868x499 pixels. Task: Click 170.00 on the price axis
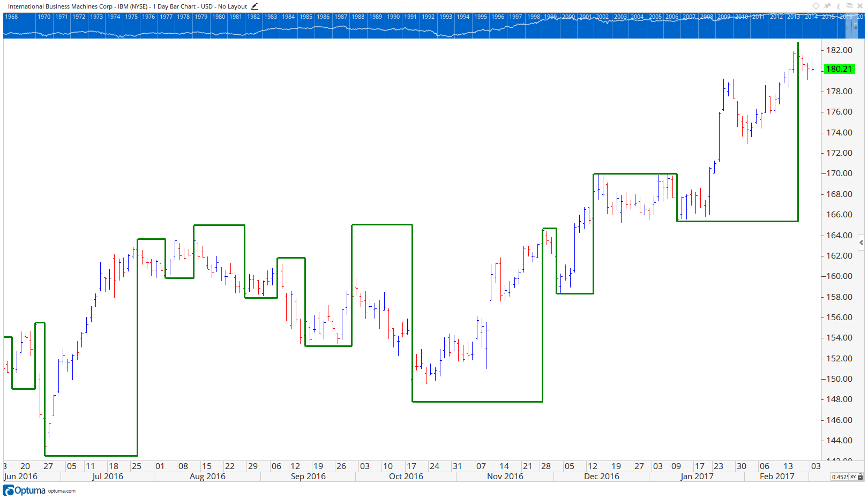pyautogui.click(x=839, y=173)
